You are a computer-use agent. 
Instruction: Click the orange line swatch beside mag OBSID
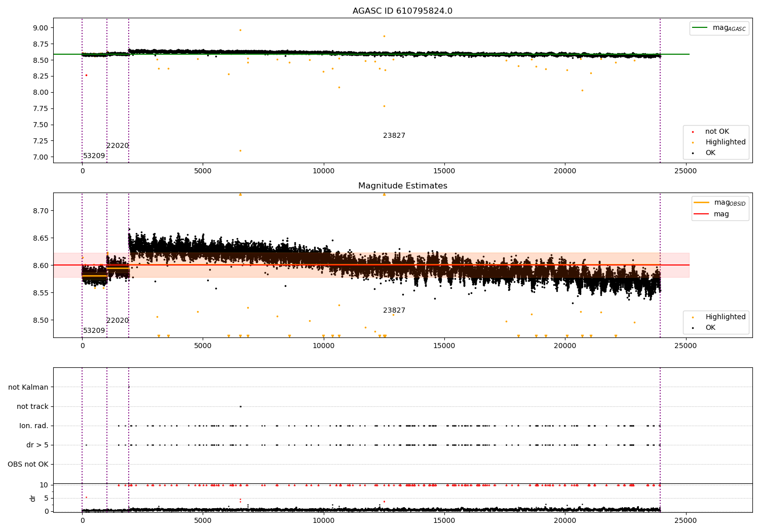[702, 203]
